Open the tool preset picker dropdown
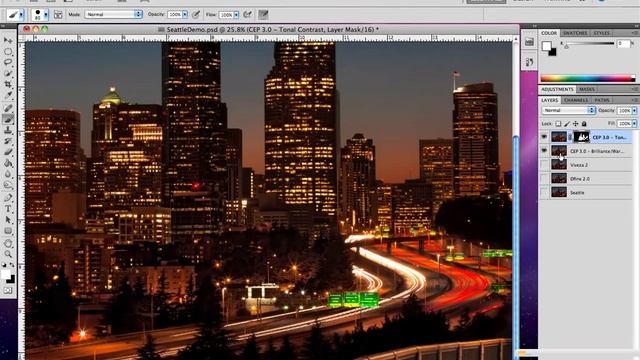The image size is (640, 360). tap(21, 15)
